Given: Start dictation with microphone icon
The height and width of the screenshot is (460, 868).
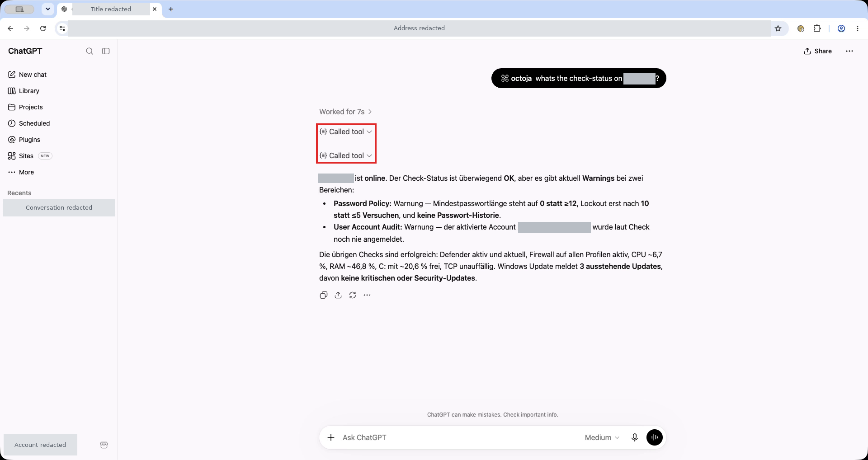Looking at the screenshot, I should click(x=635, y=437).
